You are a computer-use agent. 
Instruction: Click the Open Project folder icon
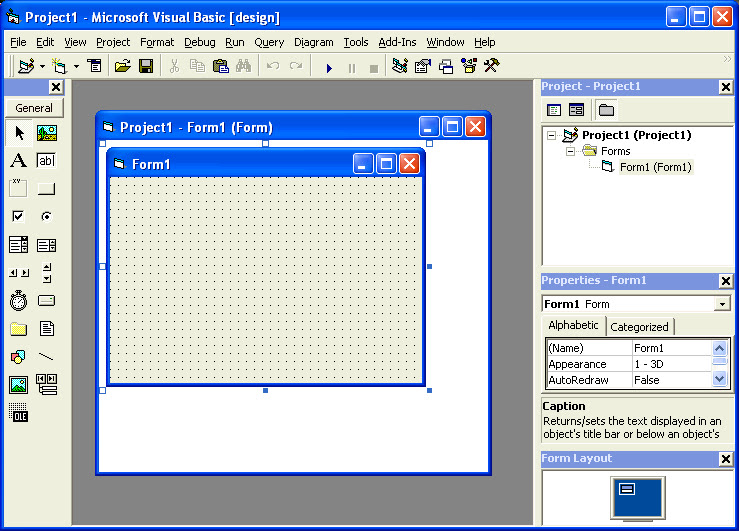point(123,66)
